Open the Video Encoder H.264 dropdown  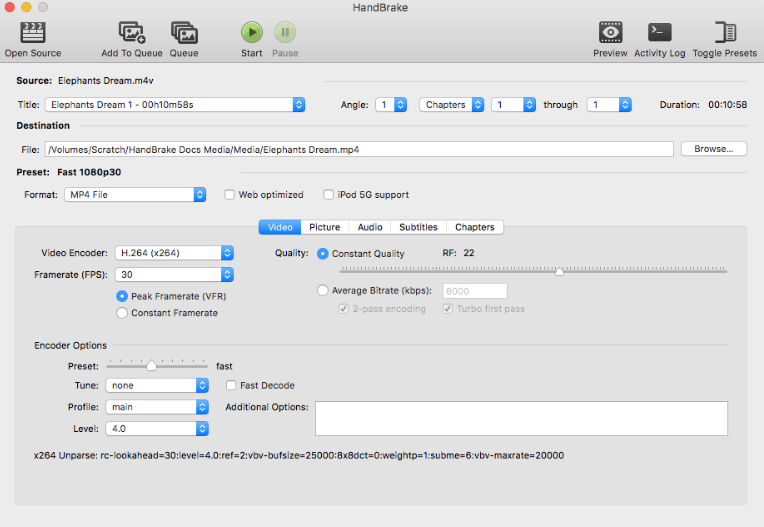[x=174, y=253]
